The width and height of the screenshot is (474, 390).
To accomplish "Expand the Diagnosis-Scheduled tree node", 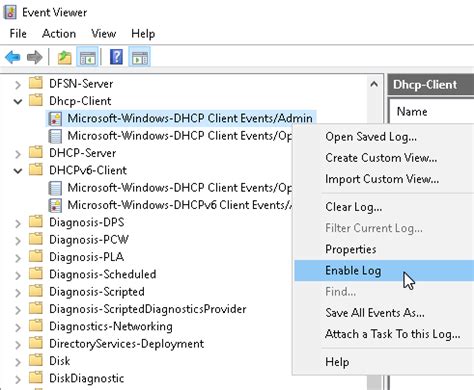I will (18, 275).
